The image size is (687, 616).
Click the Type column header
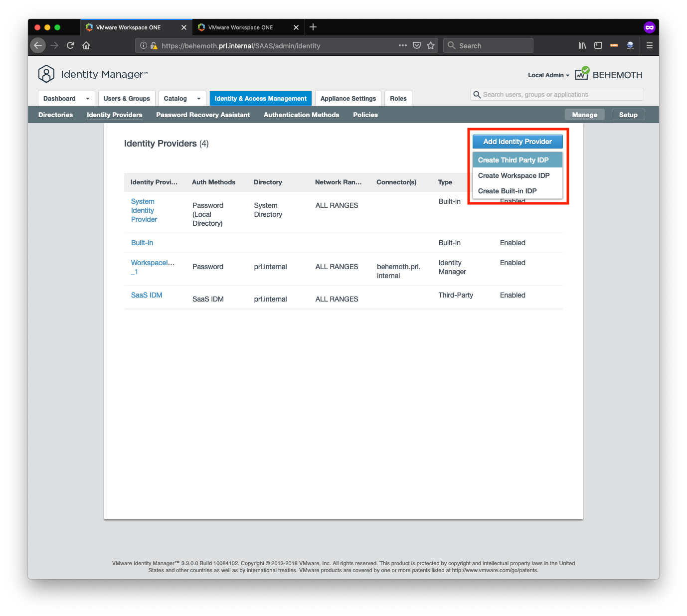click(x=445, y=182)
